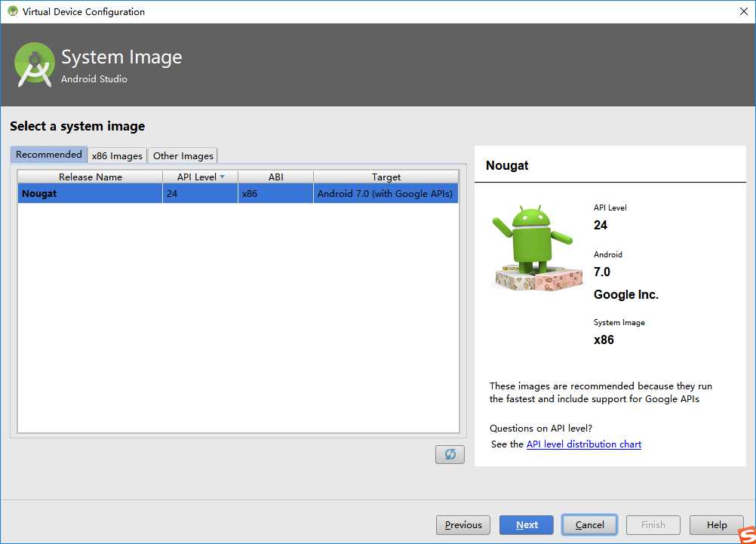Close the Virtual Device Configuration window
Image resolution: width=756 pixels, height=544 pixels.
(x=743, y=11)
